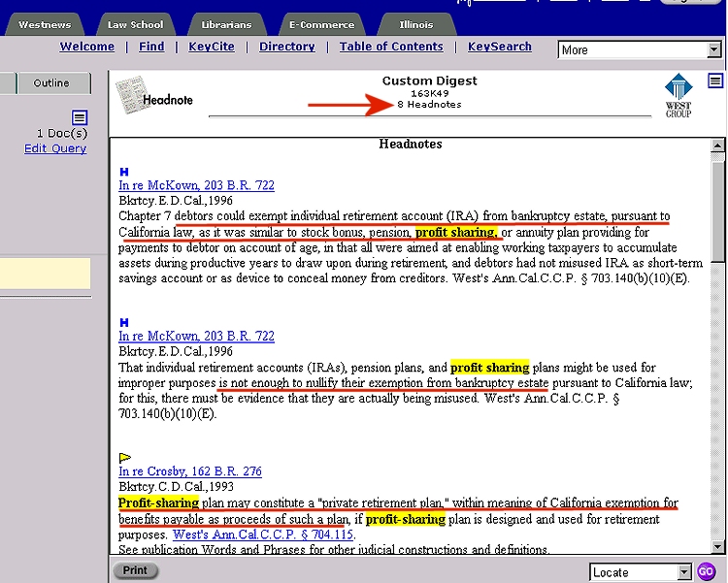Click the blue H icon above first McKown headnote
The height and width of the screenshot is (583, 728).
pos(124,172)
